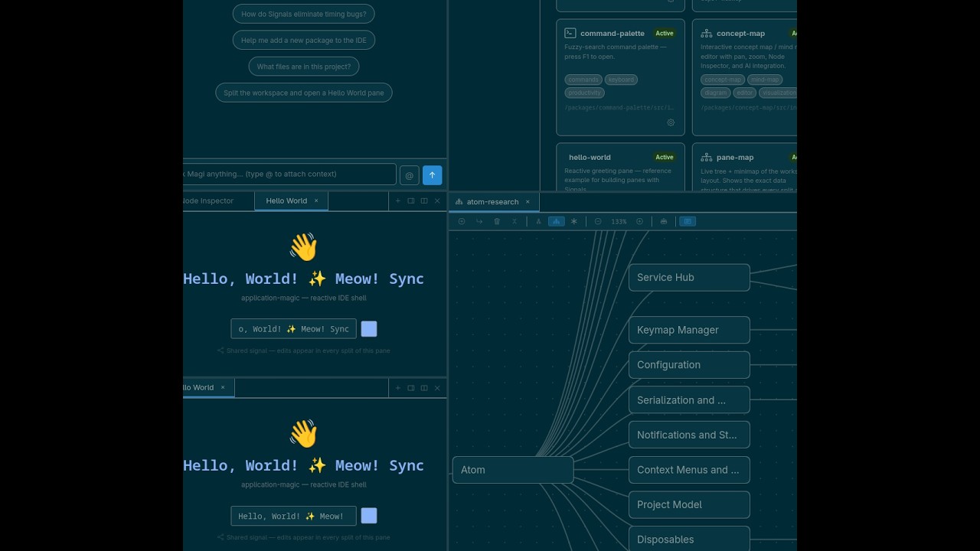Click the print icon in map toolbar
The width and height of the screenshot is (980, 551).
pos(664,221)
